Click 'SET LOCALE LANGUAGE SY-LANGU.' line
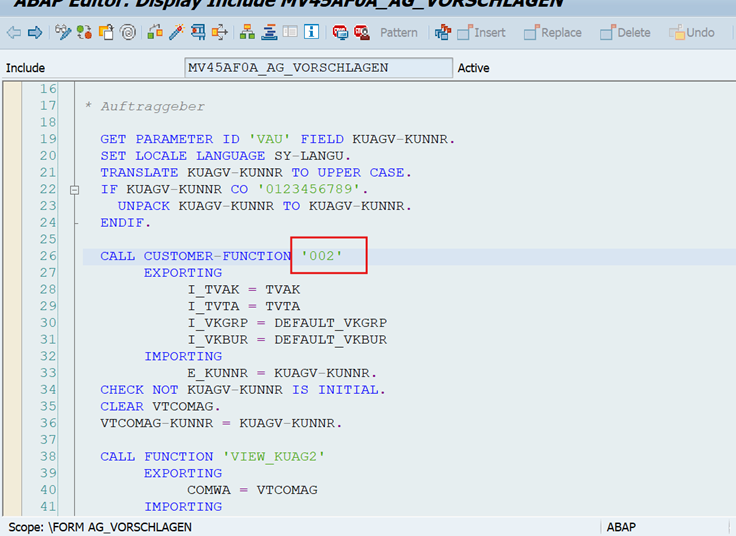Image resolution: width=736 pixels, height=536 pixels. [x=225, y=156]
